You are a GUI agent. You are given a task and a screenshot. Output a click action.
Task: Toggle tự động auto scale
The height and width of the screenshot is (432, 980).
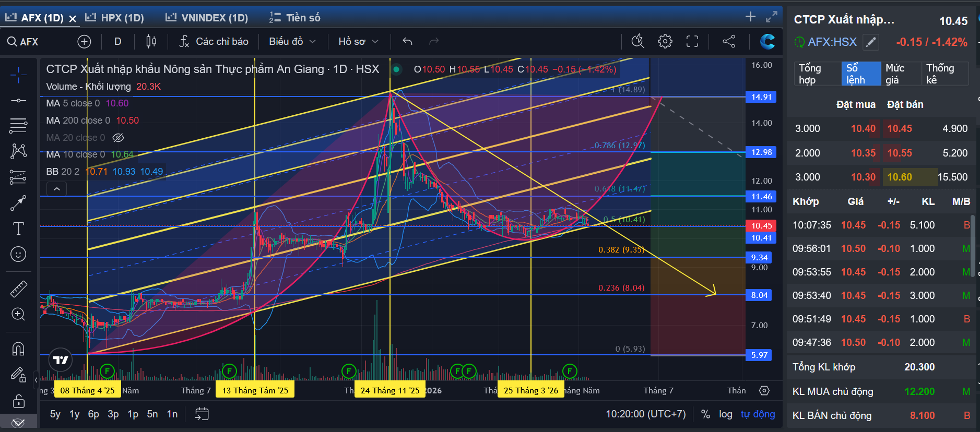coord(758,414)
